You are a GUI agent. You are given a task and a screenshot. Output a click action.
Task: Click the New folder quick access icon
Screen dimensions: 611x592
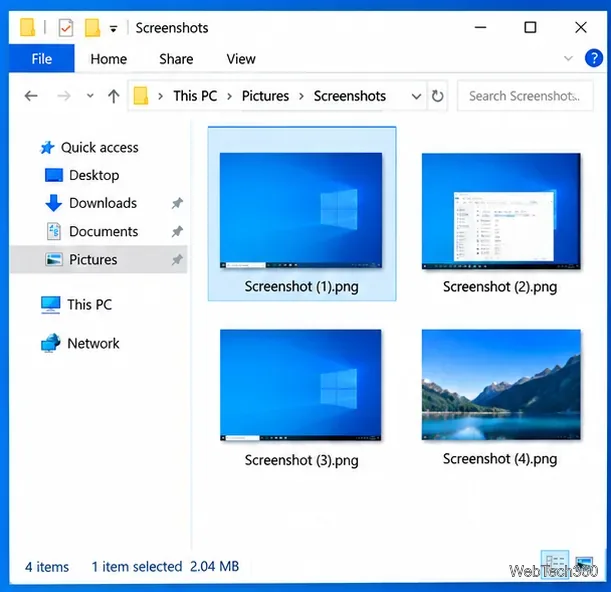click(92, 28)
